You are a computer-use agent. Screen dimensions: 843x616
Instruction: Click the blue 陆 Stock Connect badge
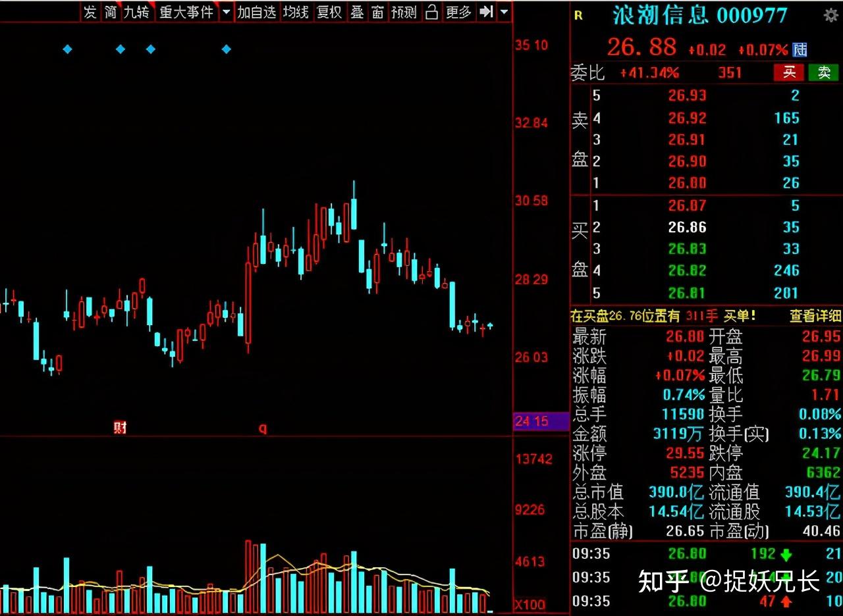800,49
